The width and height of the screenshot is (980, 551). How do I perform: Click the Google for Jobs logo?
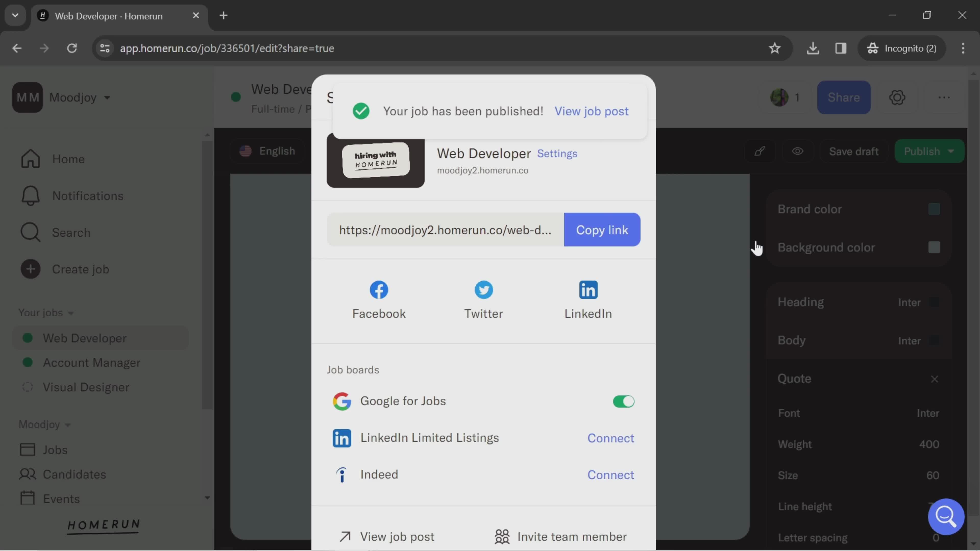pos(342,401)
